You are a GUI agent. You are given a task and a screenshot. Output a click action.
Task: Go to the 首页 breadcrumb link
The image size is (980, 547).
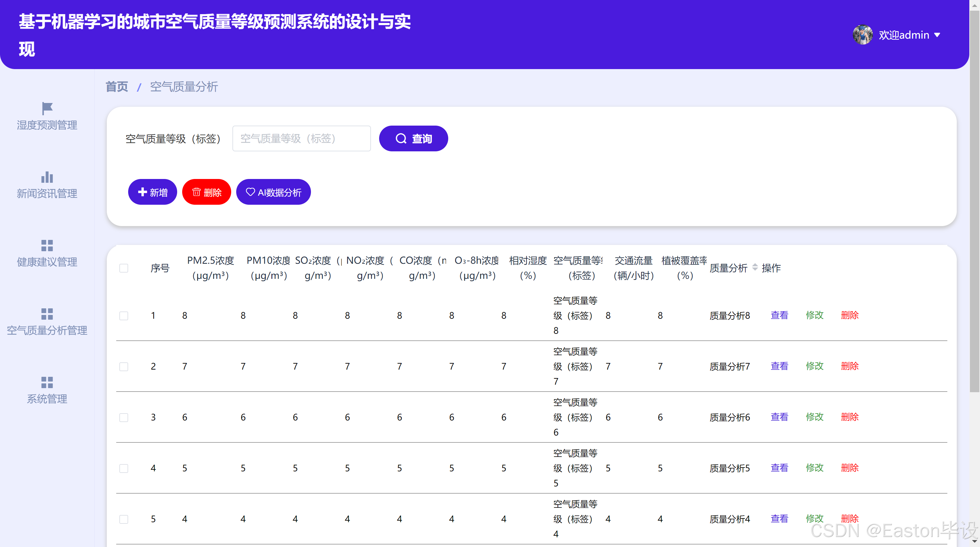tap(117, 87)
